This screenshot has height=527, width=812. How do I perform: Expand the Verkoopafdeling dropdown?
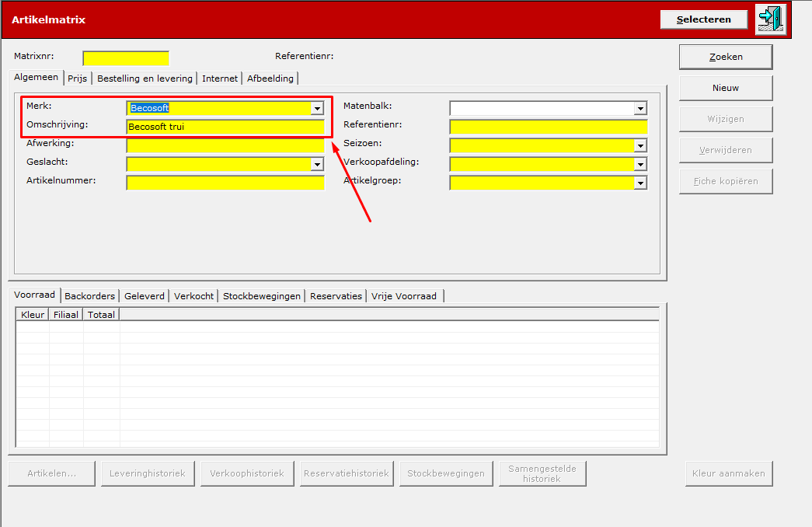point(640,164)
